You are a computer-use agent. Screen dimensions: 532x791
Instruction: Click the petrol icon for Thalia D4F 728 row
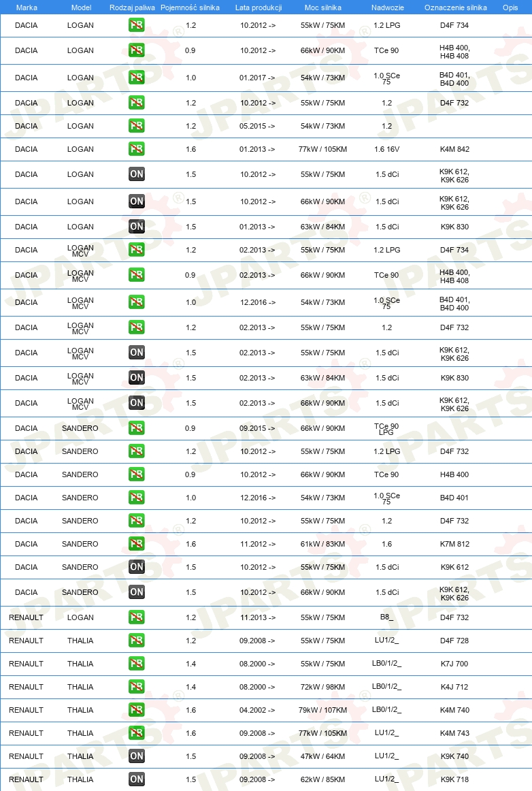(x=136, y=641)
